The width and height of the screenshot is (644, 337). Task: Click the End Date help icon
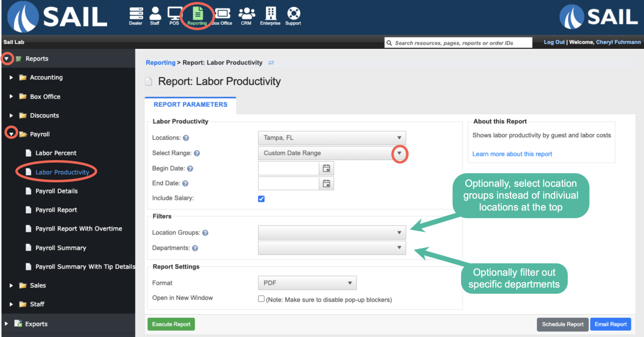[x=185, y=183]
